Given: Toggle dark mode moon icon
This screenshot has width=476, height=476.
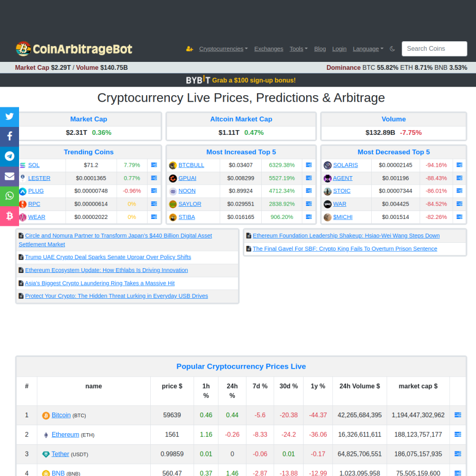Looking at the screenshot, I should point(392,49).
